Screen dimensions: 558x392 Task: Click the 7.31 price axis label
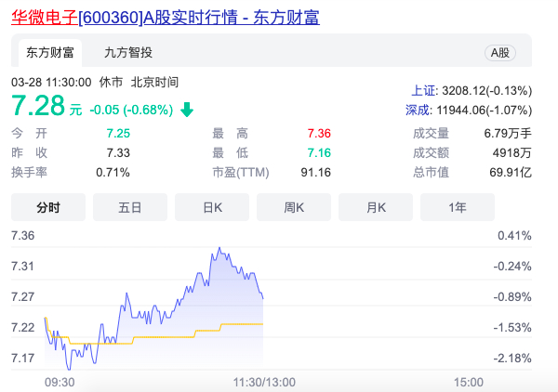pos(22,267)
